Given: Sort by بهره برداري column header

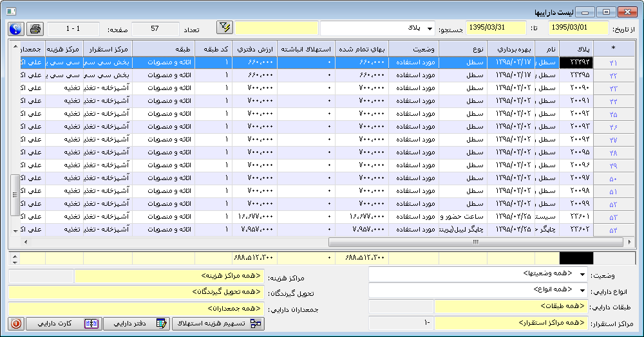Looking at the screenshot, I should coord(511,49).
